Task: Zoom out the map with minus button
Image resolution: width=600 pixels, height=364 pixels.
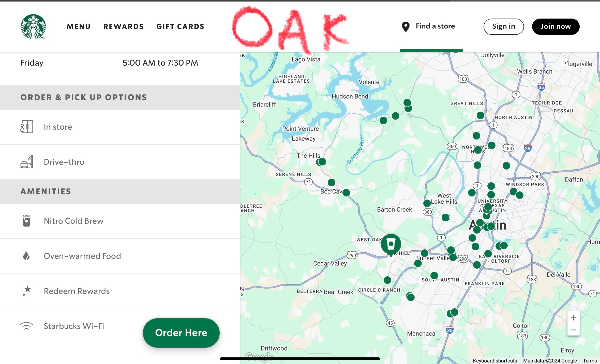Action: pyautogui.click(x=574, y=330)
